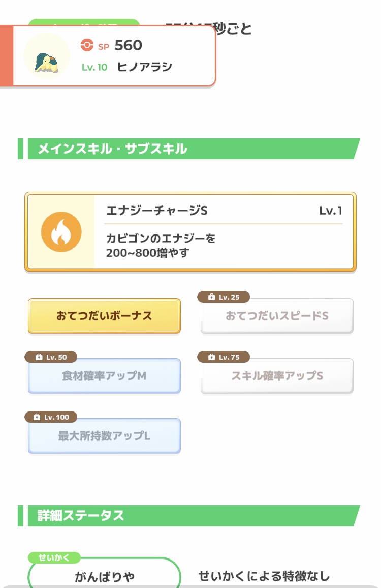Tap the locked スキル確率アップS skill

tap(277, 376)
